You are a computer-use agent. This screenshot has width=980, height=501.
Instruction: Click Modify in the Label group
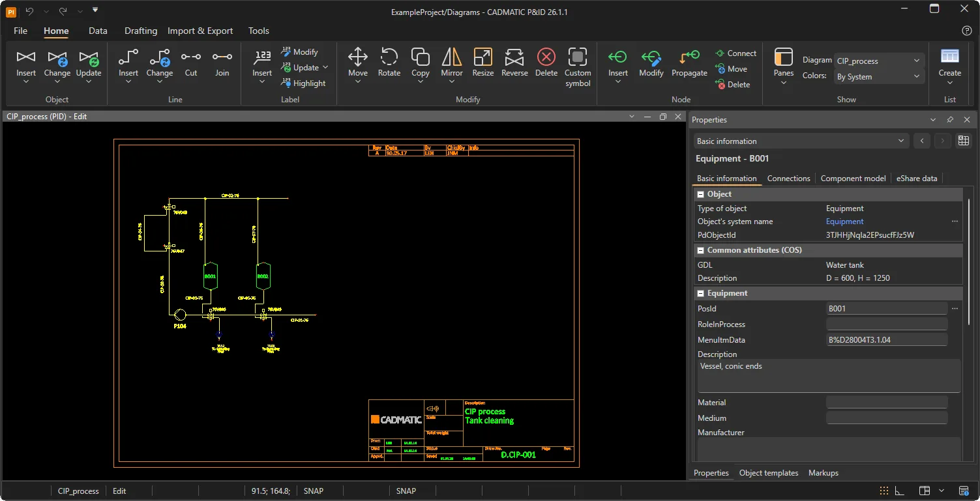tap(300, 52)
